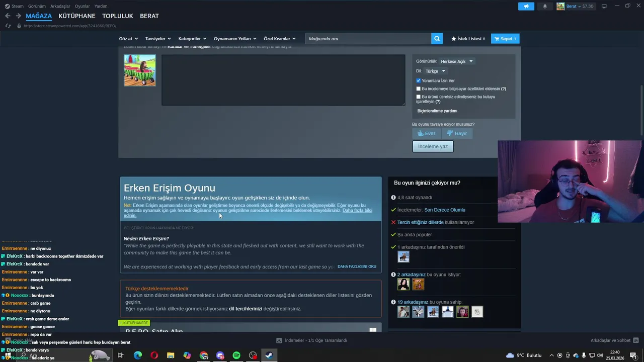Open Windows notification center icon

tap(633, 355)
